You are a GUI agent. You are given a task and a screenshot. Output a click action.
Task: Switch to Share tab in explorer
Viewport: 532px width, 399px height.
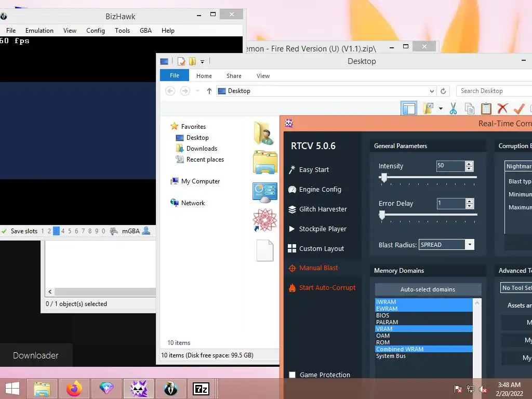coord(234,76)
